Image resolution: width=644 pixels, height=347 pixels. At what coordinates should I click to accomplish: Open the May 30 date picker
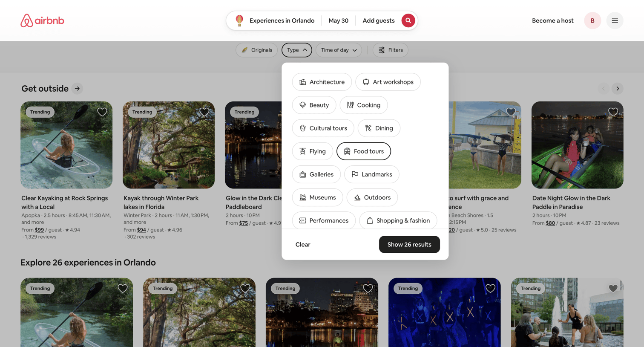coord(339,20)
